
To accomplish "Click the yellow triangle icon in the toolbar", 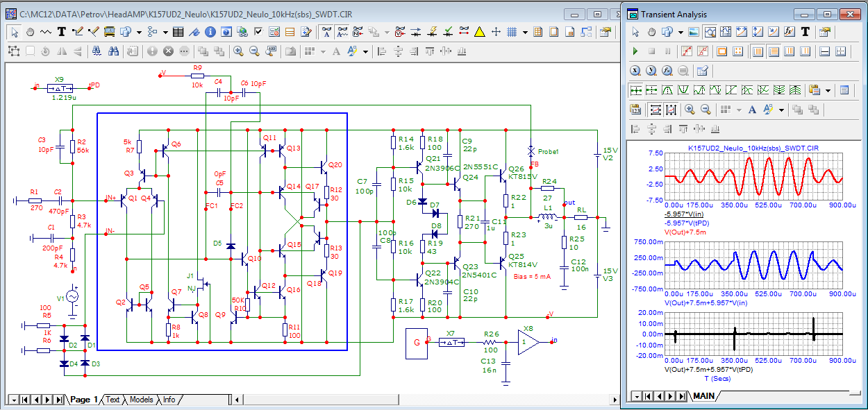I will 479,32.
